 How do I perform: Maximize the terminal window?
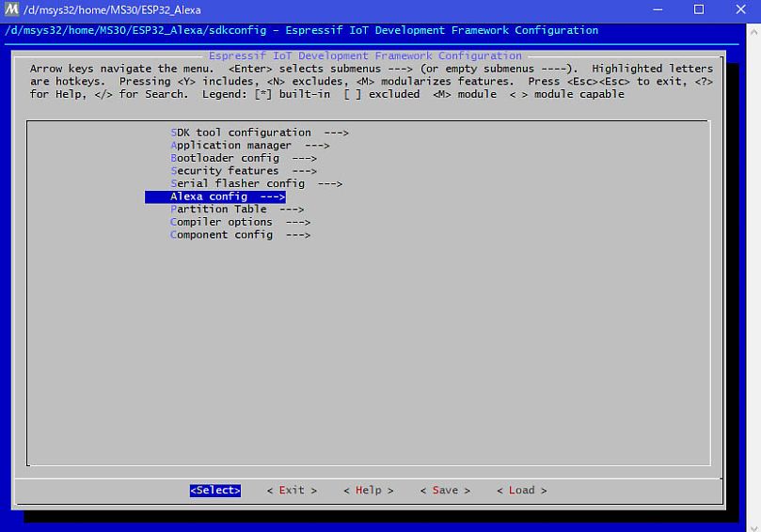click(699, 9)
